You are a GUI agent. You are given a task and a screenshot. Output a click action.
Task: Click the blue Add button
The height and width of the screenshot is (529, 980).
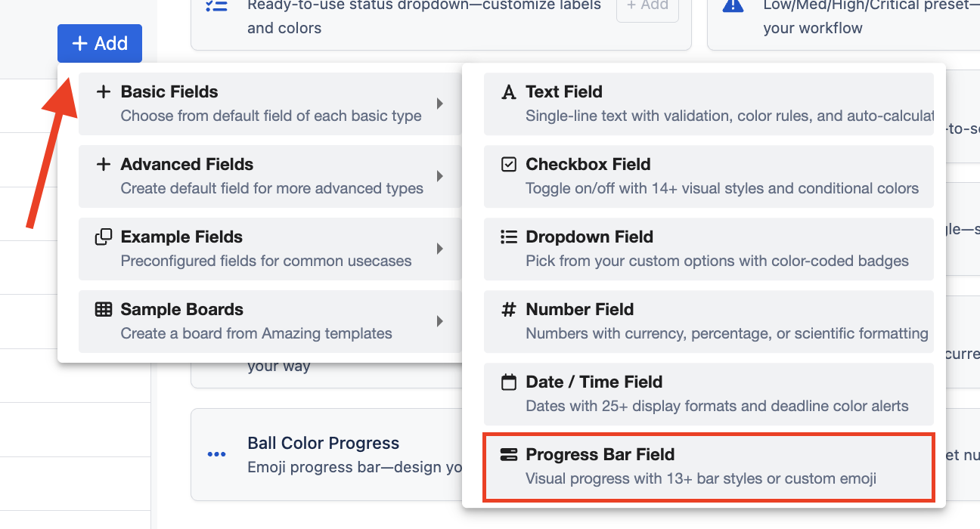(x=99, y=44)
